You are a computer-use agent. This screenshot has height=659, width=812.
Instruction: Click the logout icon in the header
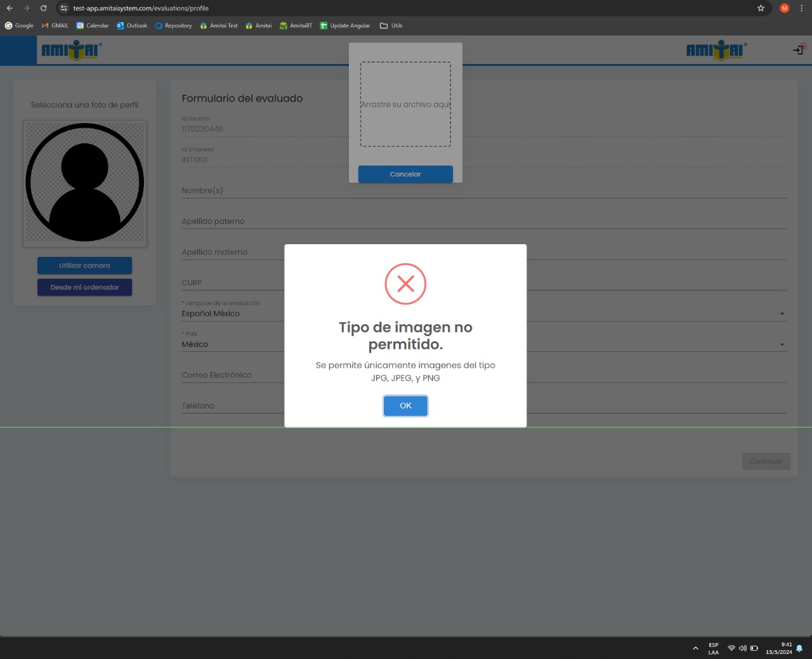point(798,50)
